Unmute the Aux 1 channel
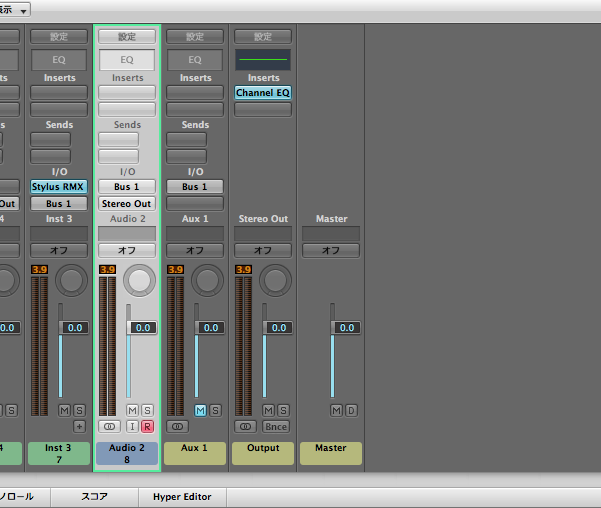The height and width of the screenshot is (508, 601). 200,411
